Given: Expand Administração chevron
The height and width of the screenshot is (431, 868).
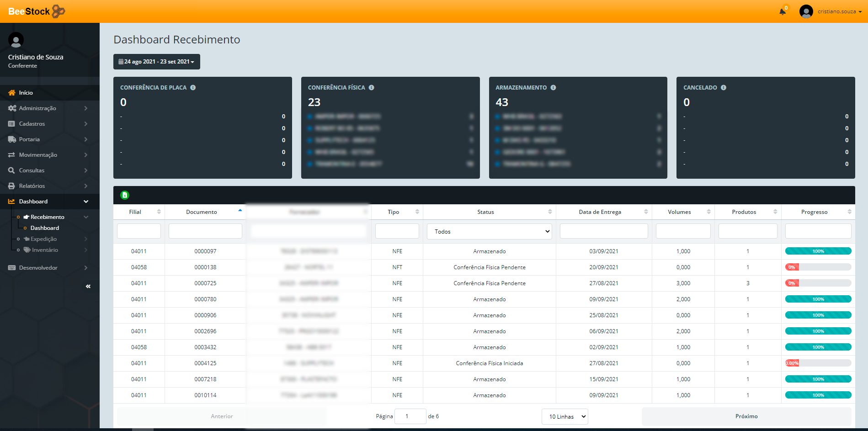Looking at the screenshot, I should click(x=86, y=108).
